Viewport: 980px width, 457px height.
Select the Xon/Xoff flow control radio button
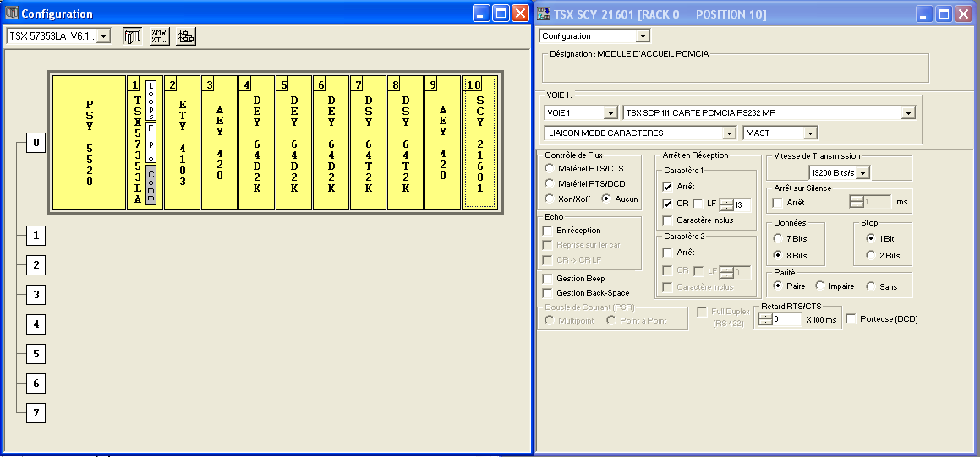click(x=550, y=199)
